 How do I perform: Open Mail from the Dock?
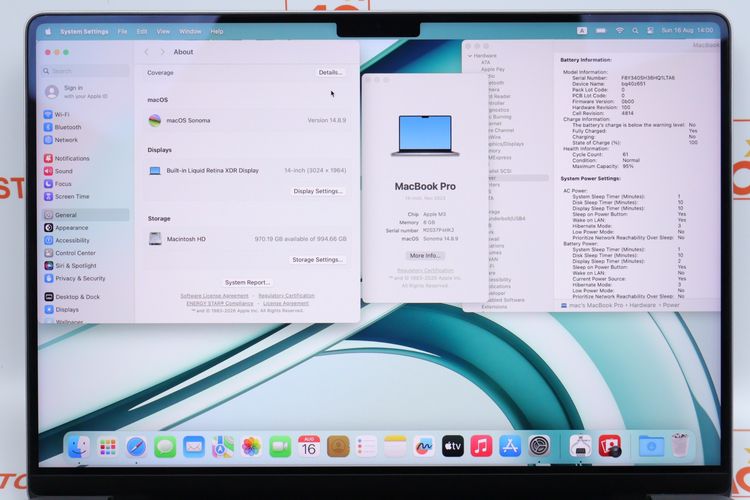194,447
